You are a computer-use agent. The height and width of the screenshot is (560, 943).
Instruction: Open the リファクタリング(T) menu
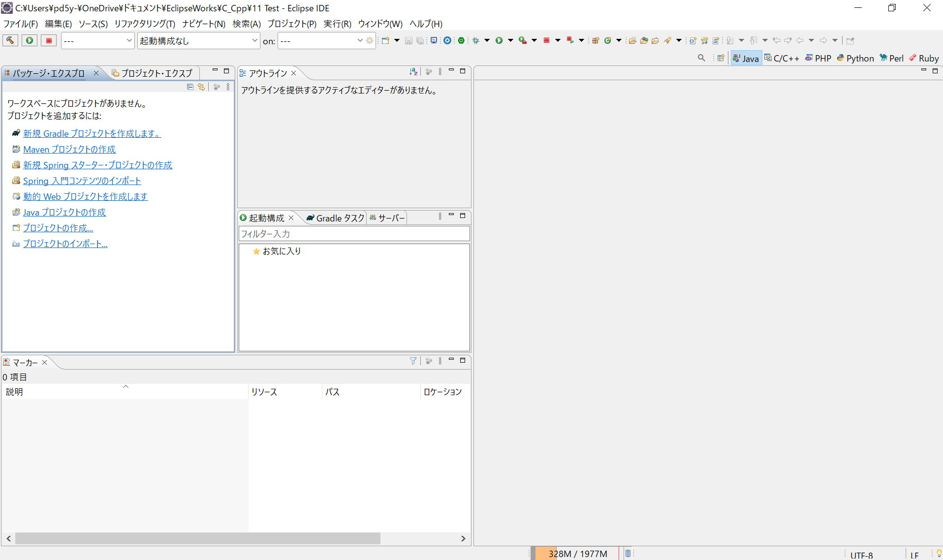point(145,24)
